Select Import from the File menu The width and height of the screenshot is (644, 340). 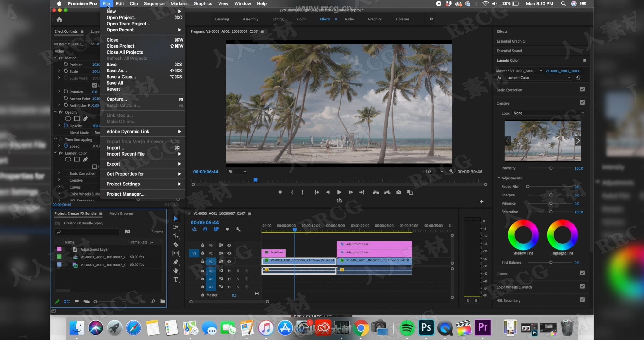115,147
